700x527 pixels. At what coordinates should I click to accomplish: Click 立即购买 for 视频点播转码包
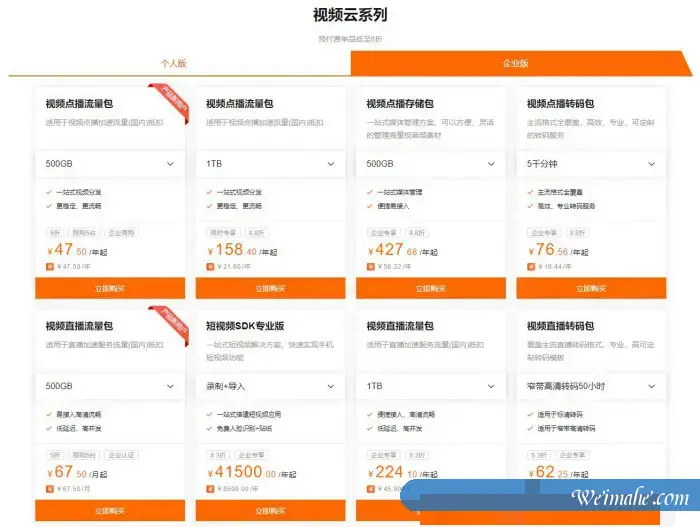pyautogui.click(x=591, y=288)
